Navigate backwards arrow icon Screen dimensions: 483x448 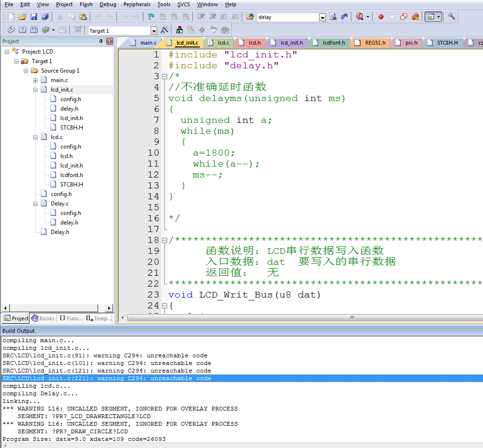coord(125,17)
